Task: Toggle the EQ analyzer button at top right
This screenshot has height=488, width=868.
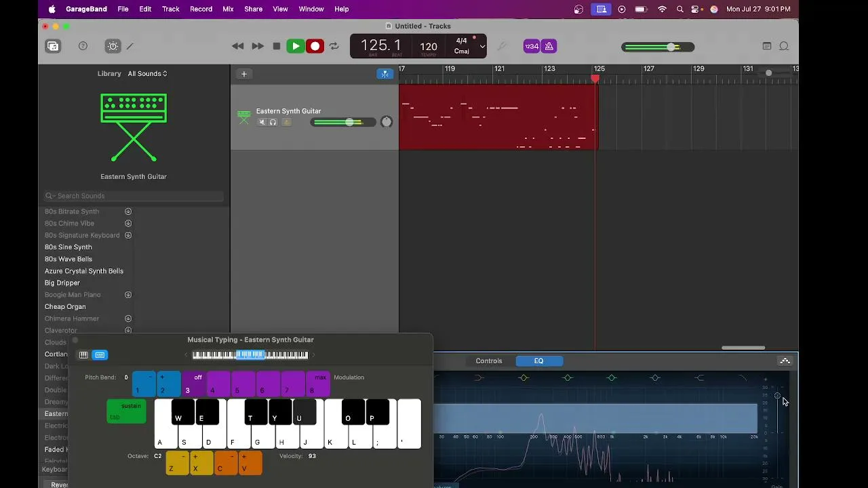Action: tap(785, 361)
